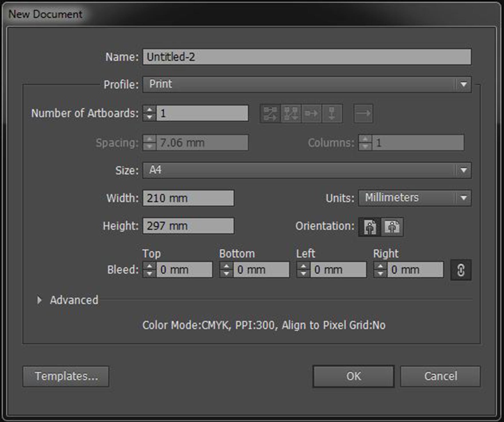504x422 pixels.
Task: Select Arrange by Row artboard icon
Action: (x=312, y=114)
